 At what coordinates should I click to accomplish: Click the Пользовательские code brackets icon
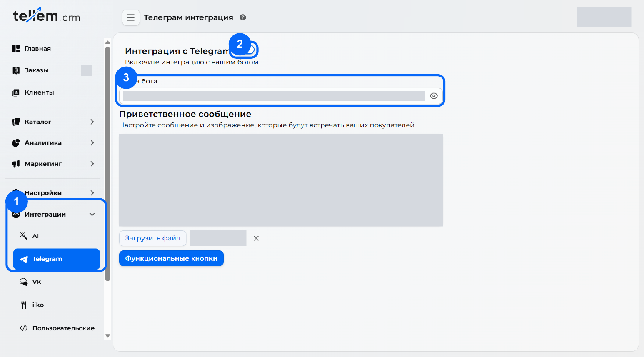coord(24,328)
